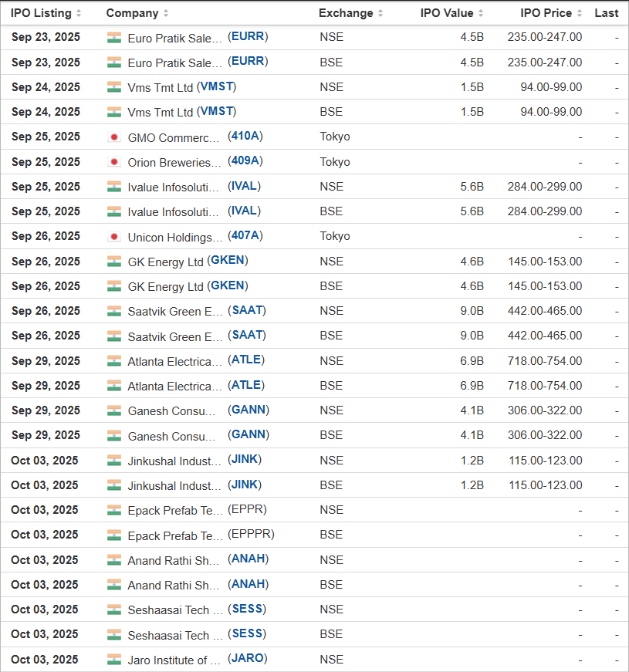This screenshot has width=629, height=672.
Task: Sort by Company column arrows
Action: coord(166,13)
